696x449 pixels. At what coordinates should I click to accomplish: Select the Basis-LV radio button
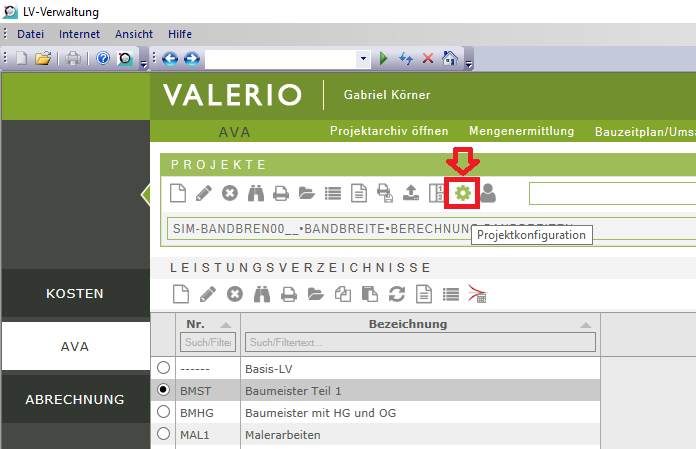tap(164, 368)
